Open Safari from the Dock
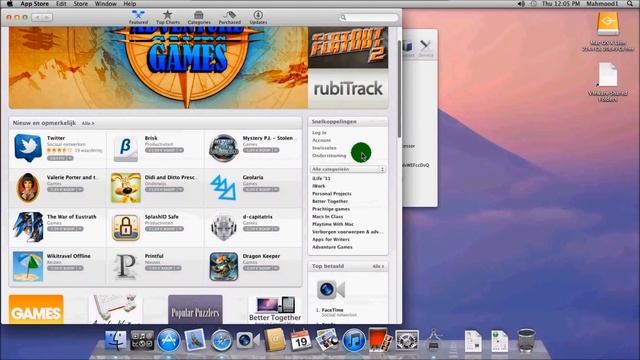Viewport: 640px width, 360px height. [221, 340]
